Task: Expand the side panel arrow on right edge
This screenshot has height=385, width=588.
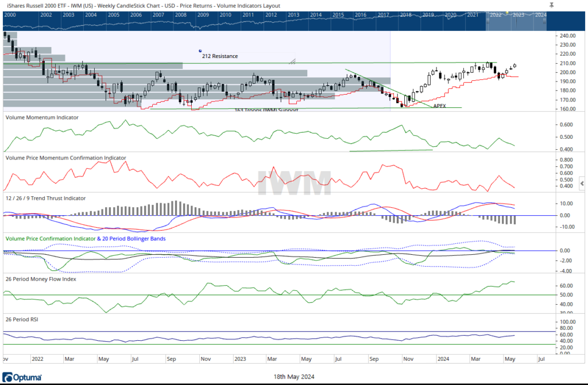Action: pos(582,184)
